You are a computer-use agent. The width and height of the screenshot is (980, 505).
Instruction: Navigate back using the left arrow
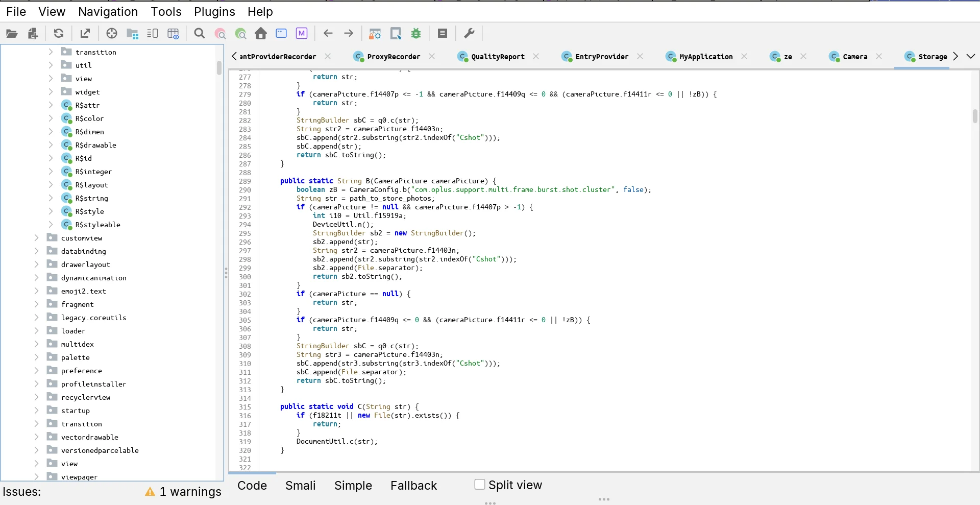[328, 33]
